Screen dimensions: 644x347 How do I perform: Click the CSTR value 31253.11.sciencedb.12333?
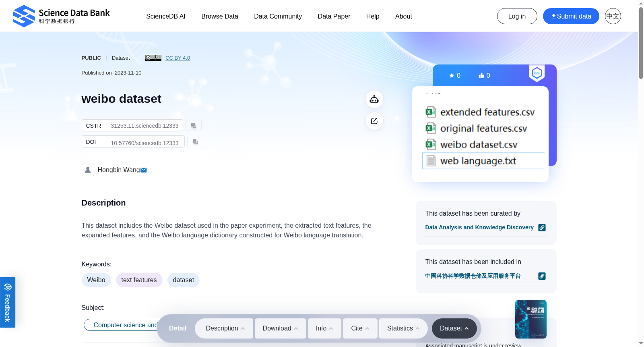tap(145, 126)
